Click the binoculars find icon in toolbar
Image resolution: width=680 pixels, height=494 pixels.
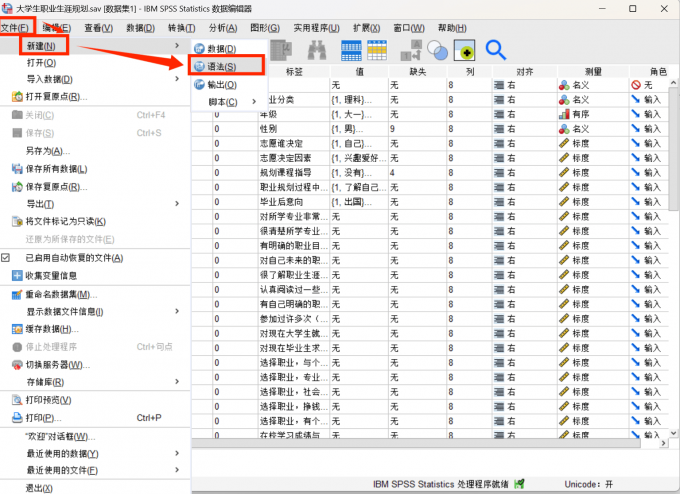click(318, 49)
